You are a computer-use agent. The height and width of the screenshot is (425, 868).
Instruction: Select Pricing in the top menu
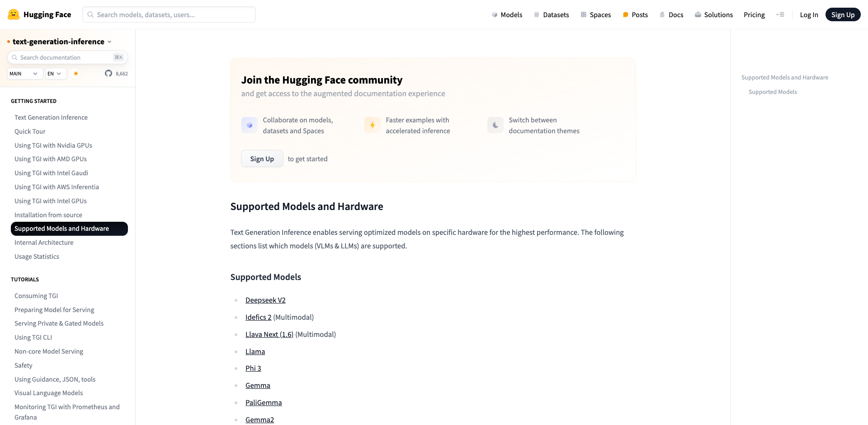[x=754, y=14]
